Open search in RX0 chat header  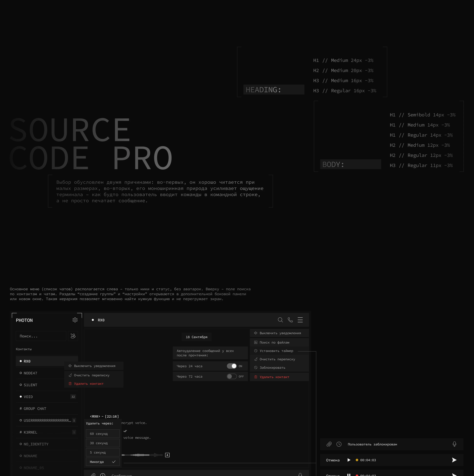[x=280, y=320]
